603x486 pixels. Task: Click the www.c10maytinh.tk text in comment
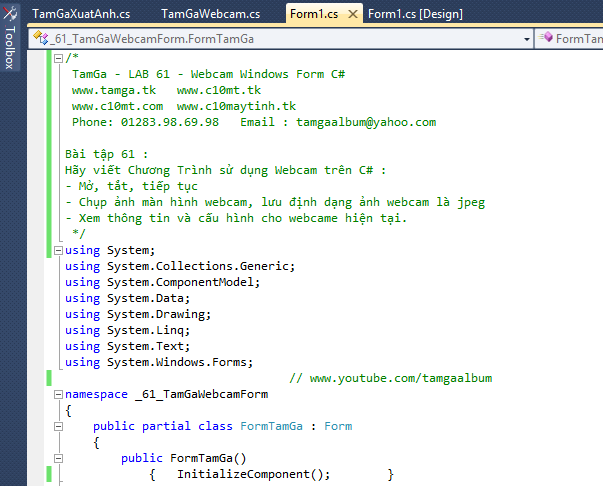[x=236, y=106]
